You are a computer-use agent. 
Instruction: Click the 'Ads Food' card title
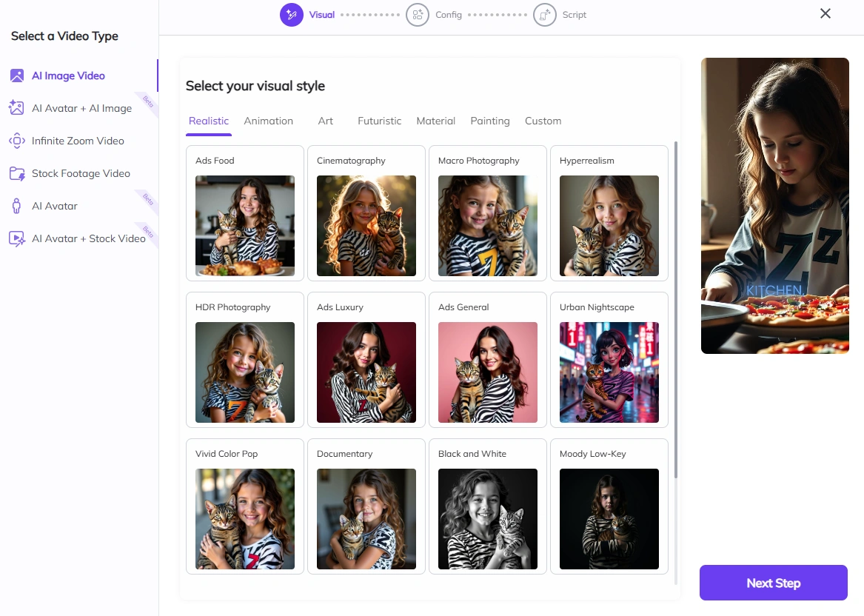tap(215, 161)
